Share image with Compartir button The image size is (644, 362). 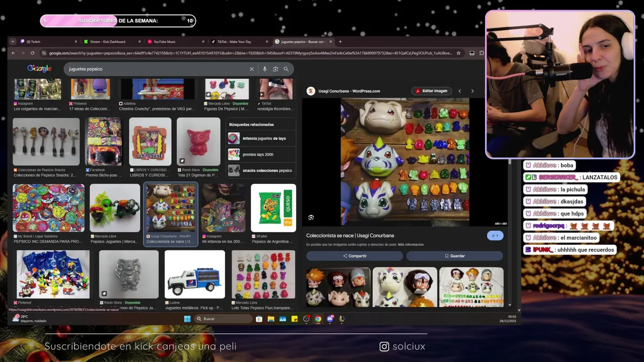coord(355,256)
